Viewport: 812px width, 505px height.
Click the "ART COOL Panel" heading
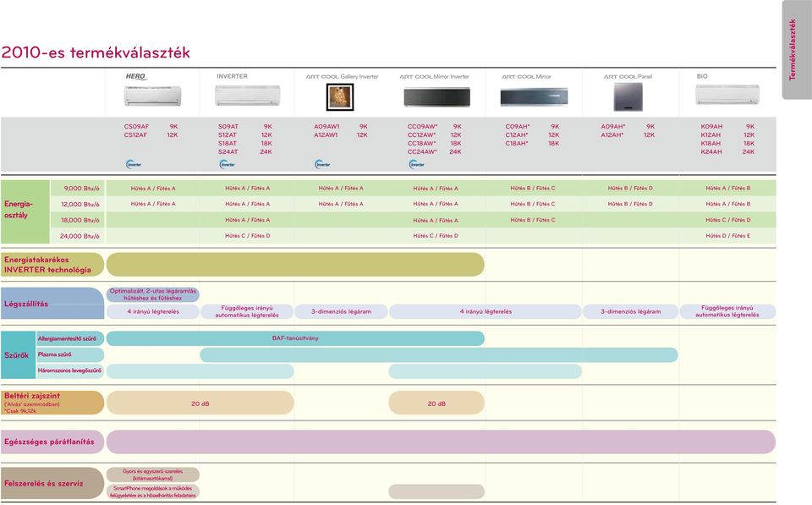click(628, 77)
